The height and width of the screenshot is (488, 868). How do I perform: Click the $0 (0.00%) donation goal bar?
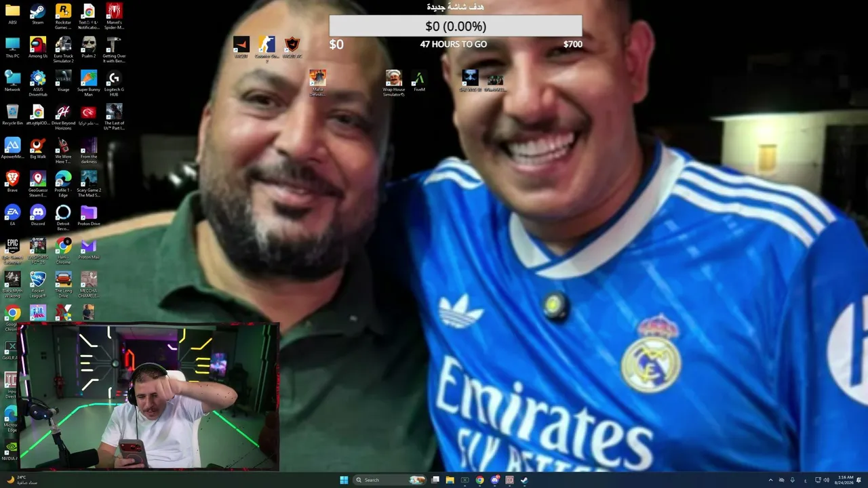point(456,26)
